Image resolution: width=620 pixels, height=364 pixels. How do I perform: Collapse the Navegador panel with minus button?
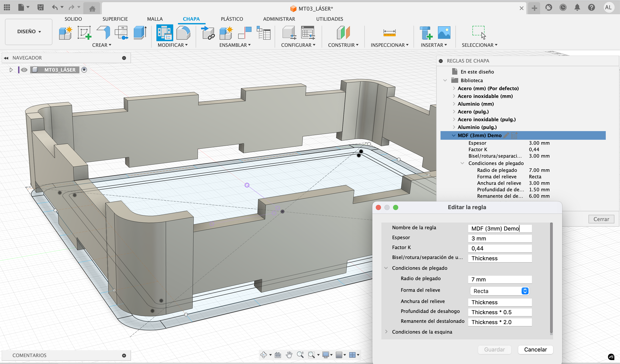[x=124, y=58]
